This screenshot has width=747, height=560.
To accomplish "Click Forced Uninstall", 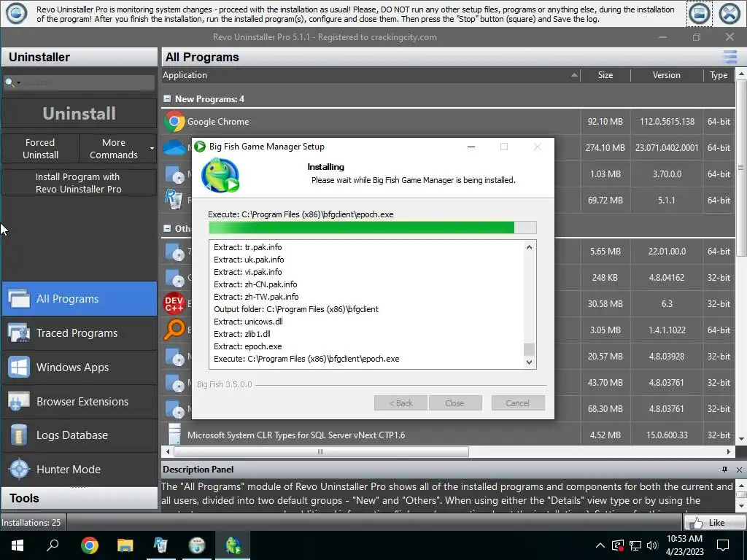I will (41, 149).
